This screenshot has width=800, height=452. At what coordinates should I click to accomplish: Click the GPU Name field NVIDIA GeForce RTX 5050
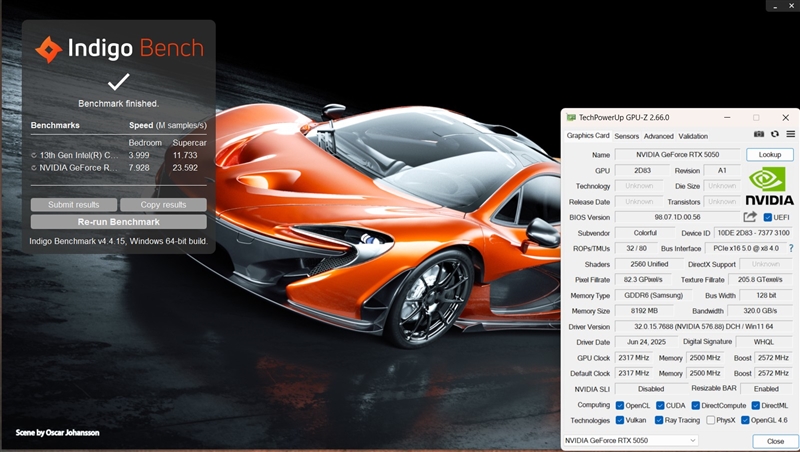click(677, 155)
